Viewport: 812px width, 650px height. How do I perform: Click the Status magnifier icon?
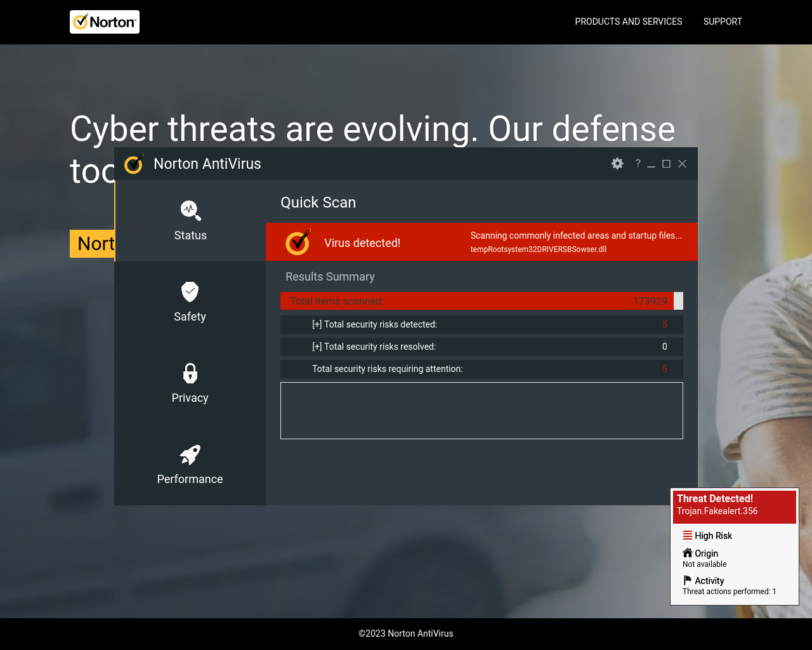click(190, 210)
